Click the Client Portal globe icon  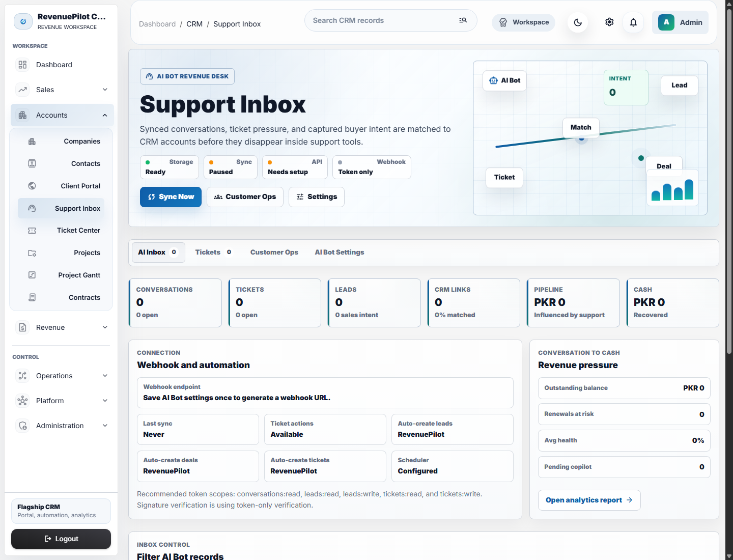click(32, 186)
